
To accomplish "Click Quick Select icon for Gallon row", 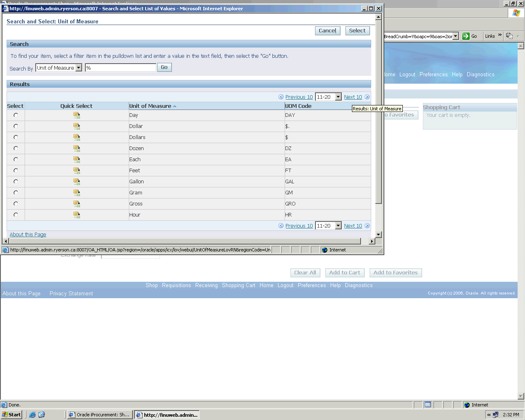I will click(x=77, y=182).
